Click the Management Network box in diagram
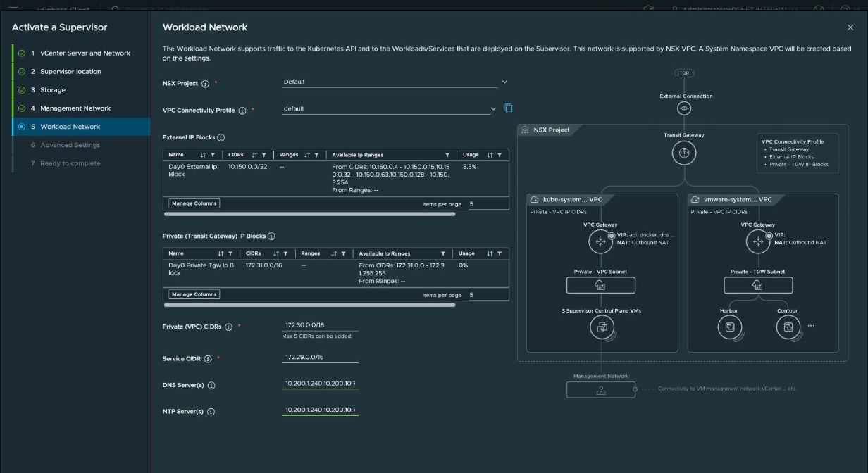The image size is (868, 473). 601,389
